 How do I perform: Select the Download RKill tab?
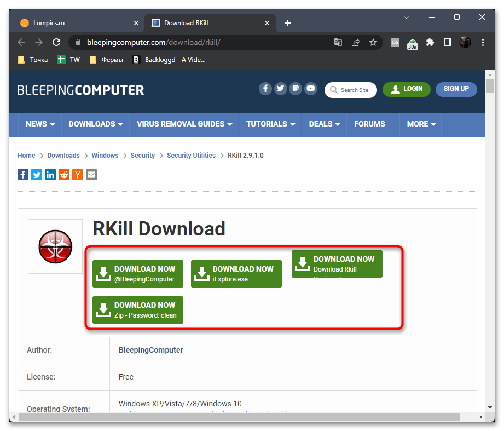(x=210, y=23)
